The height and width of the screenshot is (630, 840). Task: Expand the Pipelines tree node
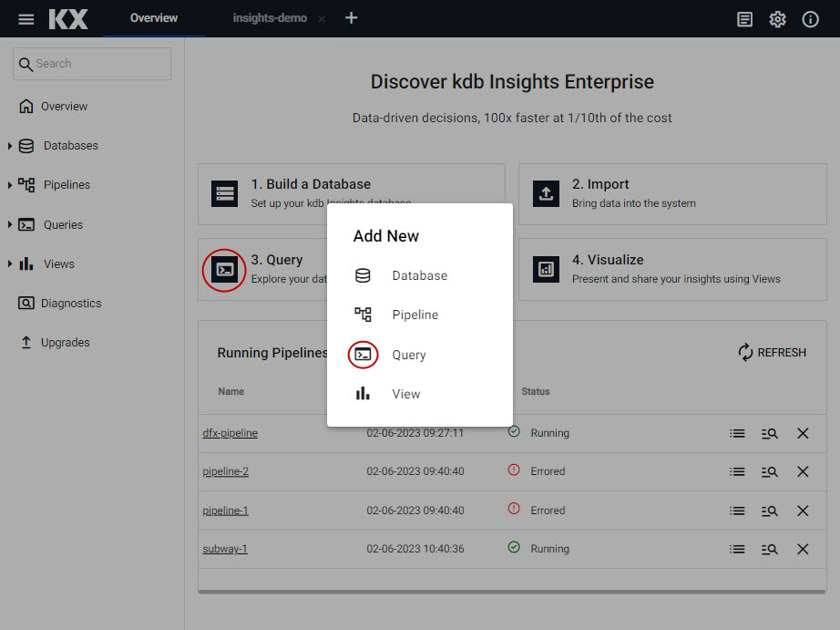click(10, 185)
